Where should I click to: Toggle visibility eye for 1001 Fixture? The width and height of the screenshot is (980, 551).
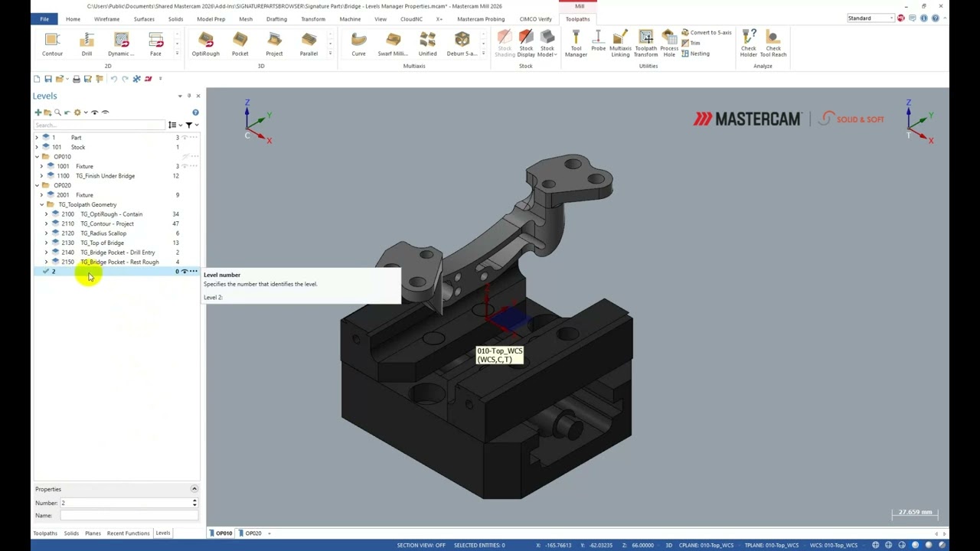tap(185, 166)
